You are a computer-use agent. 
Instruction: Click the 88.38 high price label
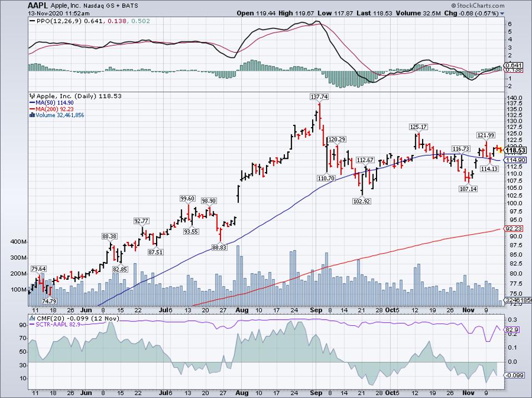(x=109, y=236)
